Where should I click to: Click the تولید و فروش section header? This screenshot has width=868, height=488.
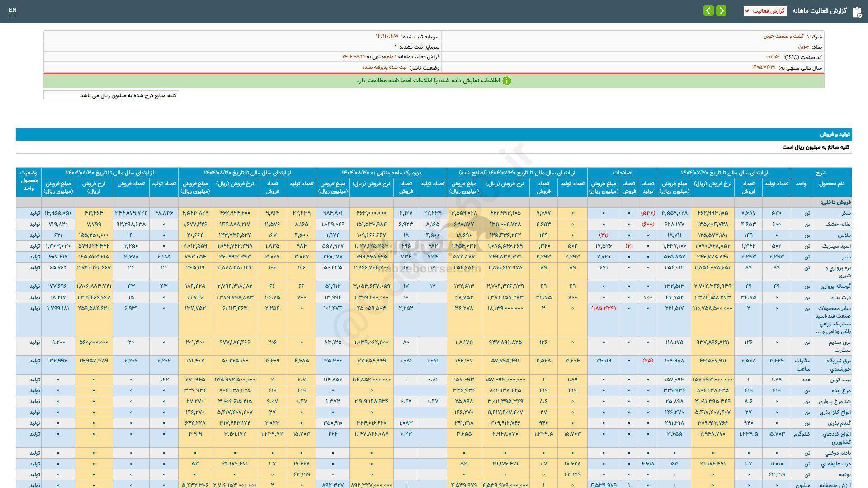(835, 135)
